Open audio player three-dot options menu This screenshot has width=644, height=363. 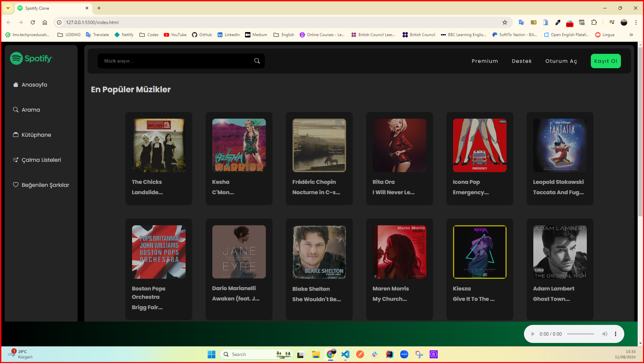tap(615, 334)
